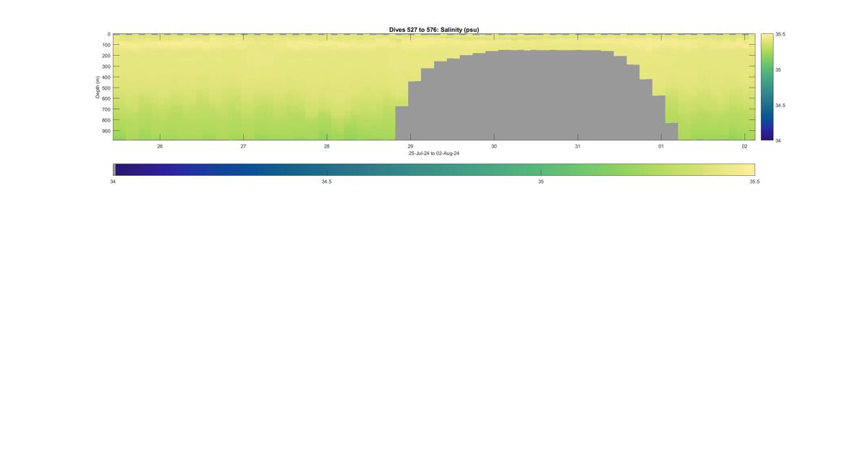Click the x-axis tick label '31'
868x450 pixels.
click(577, 146)
